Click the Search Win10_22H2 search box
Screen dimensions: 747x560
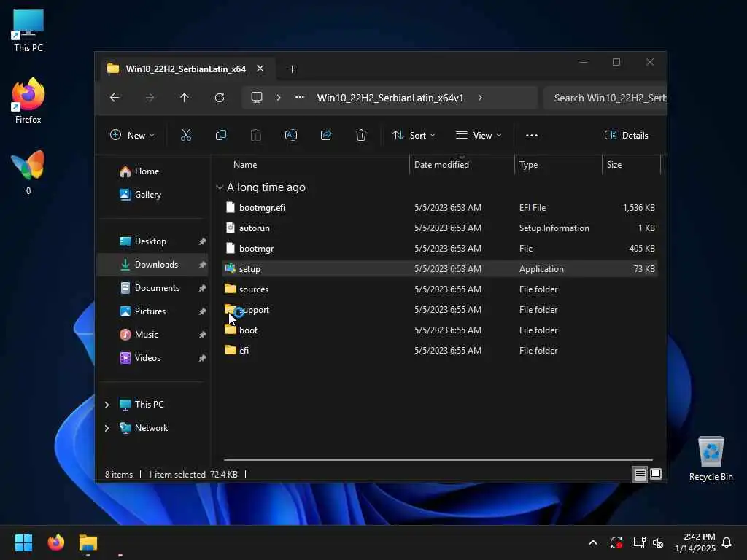(605, 98)
